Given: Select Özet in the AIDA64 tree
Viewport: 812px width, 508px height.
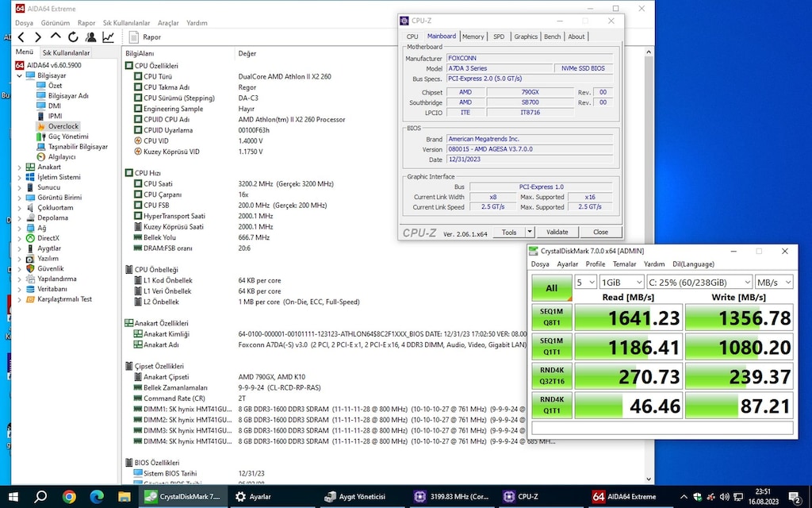Looking at the screenshot, I should coord(55,86).
